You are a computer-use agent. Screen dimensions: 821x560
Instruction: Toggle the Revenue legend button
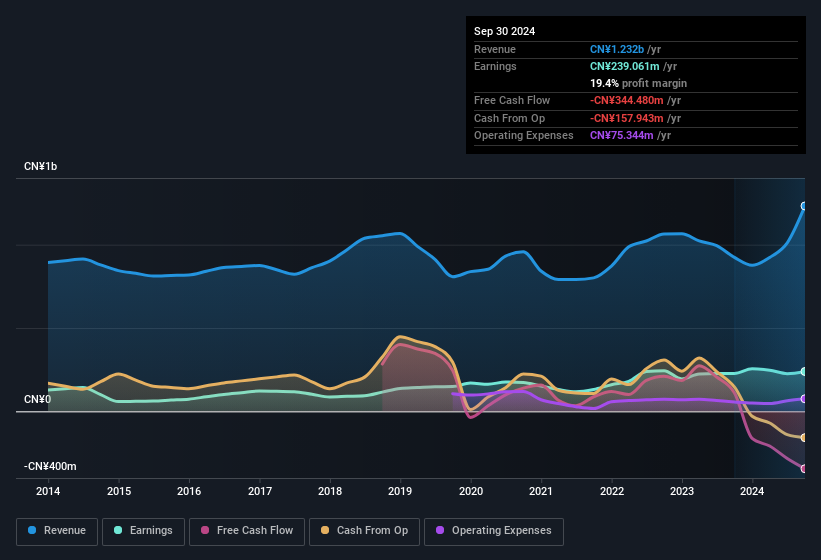coord(57,531)
